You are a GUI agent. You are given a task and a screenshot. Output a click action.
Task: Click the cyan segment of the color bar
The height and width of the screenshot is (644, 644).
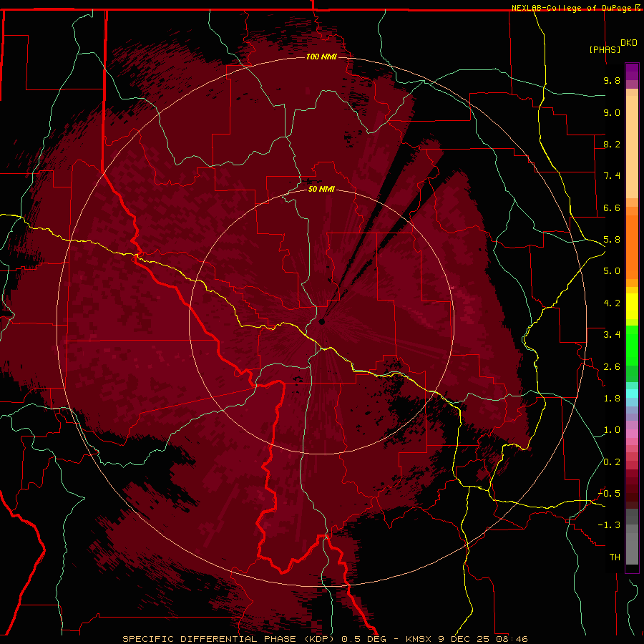click(632, 394)
